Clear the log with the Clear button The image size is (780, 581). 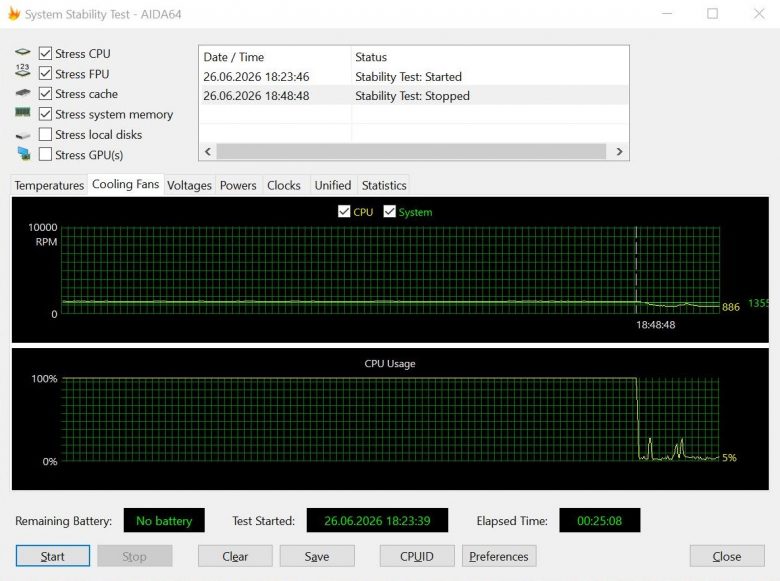coord(235,556)
